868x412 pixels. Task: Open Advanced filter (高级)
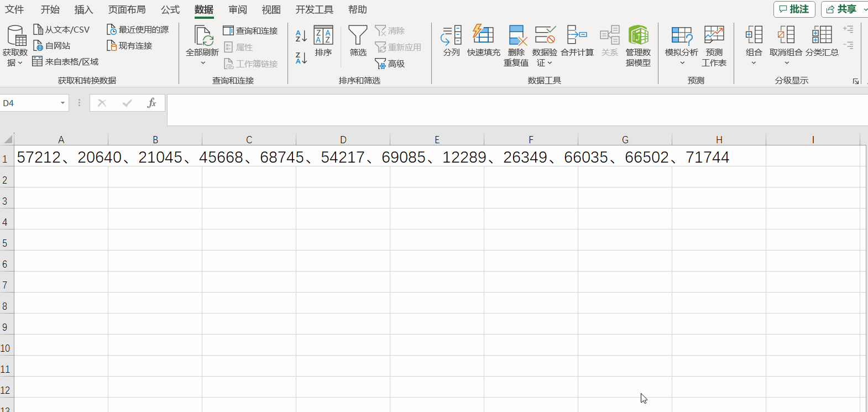click(x=390, y=64)
